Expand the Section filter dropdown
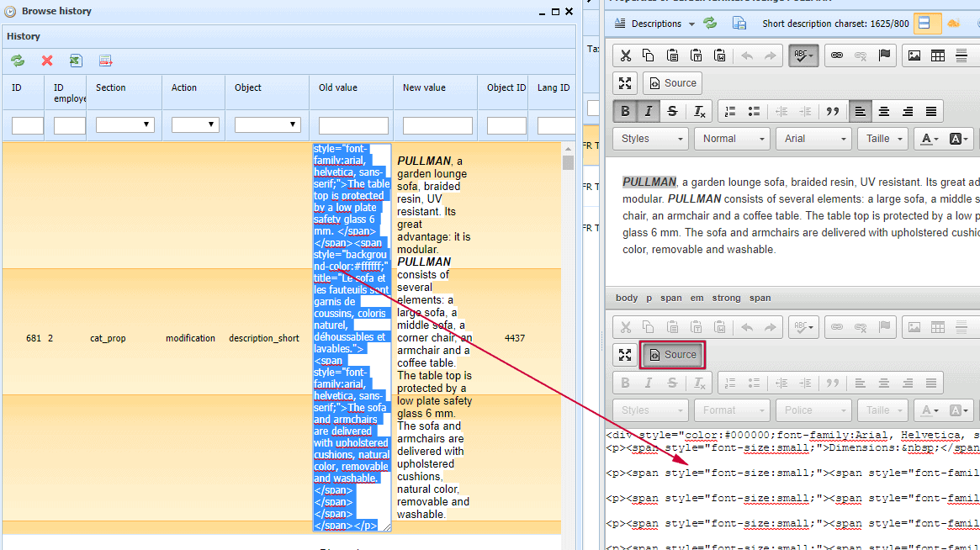The height and width of the screenshot is (550, 980). coord(125,124)
